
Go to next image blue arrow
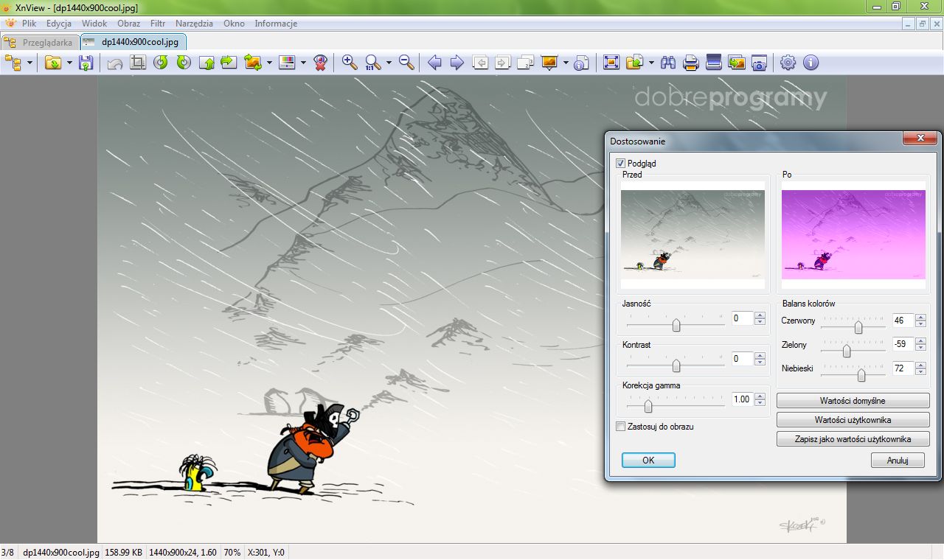[457, 63]
